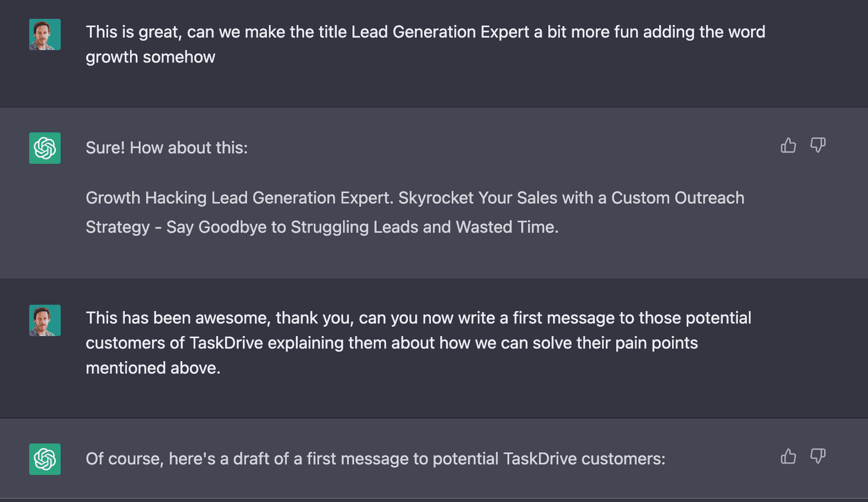Click the "mentioned above." line of prompt
The height and width of the screenshot is (502, 868).
pos(153,368)
